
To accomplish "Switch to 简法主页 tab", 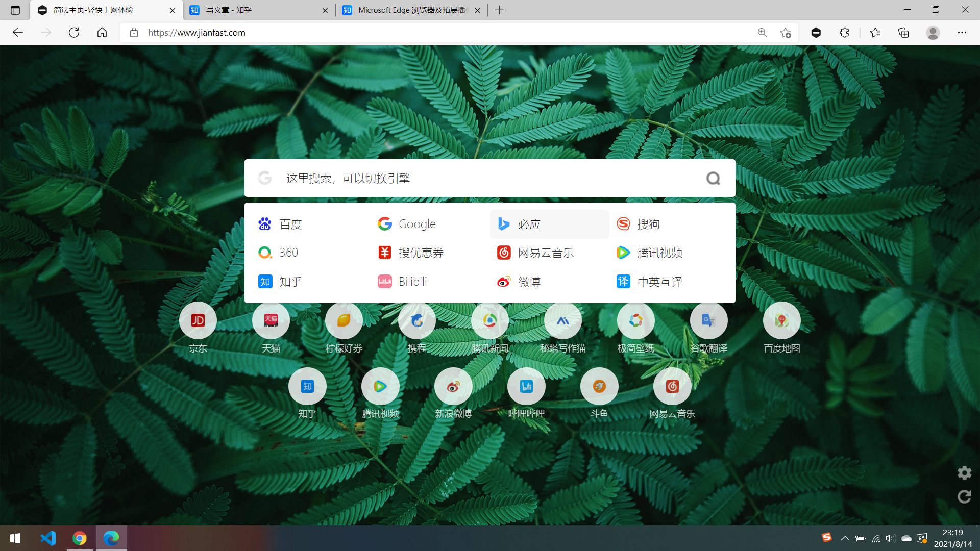I will (107, 10).
